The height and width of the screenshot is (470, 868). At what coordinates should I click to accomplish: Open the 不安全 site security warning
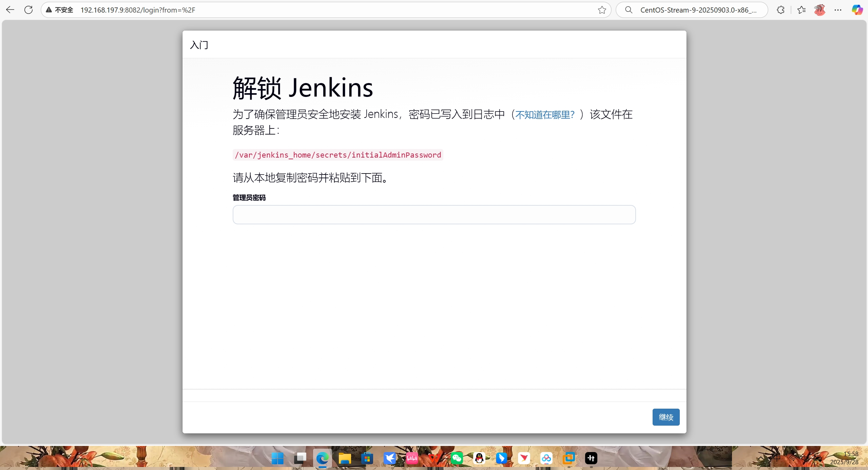pos(60,10)
